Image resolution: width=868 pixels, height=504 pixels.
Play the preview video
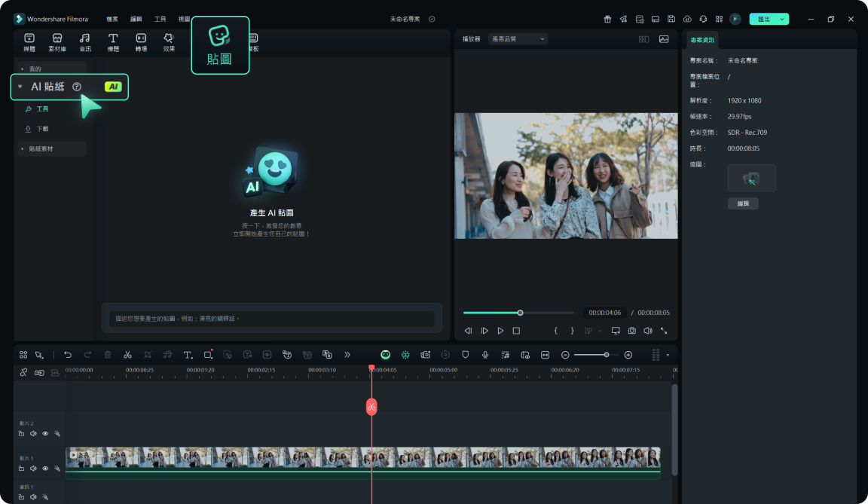click(500, 331)
